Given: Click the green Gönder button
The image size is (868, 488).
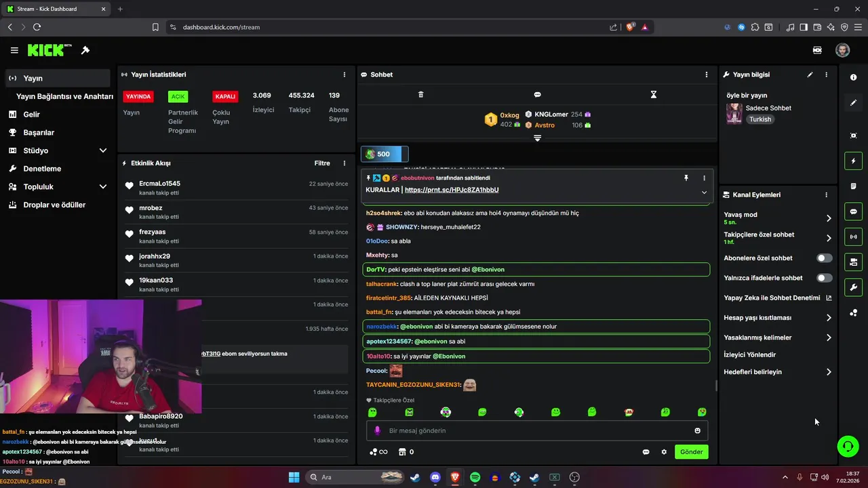Looking at the screenshot, I should pyautogui.click(x=692, y=452).
